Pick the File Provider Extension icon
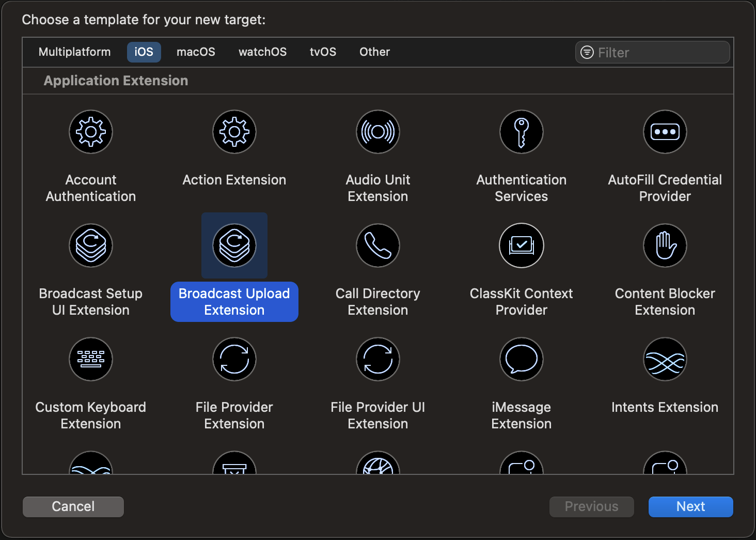Viewport: 756px width, 540px height. (x=234, y=359)
